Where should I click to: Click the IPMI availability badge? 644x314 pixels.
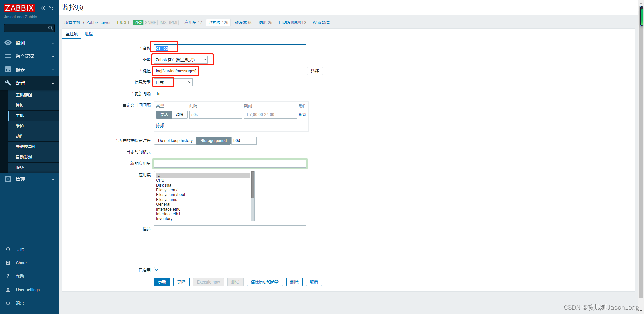tap(173, 23)
